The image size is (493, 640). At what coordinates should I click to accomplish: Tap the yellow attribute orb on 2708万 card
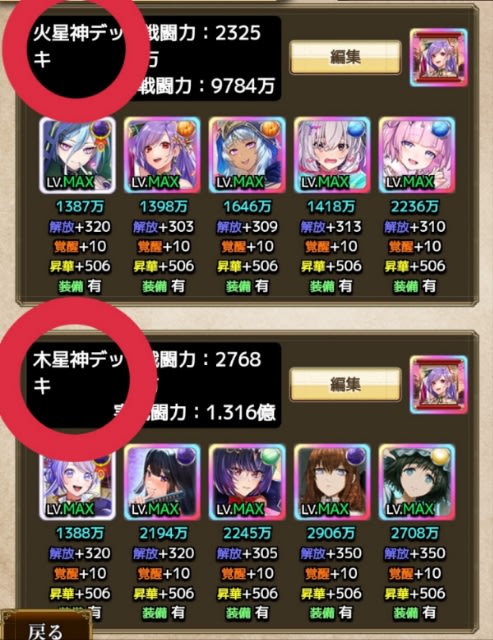(x=441, y=456)
